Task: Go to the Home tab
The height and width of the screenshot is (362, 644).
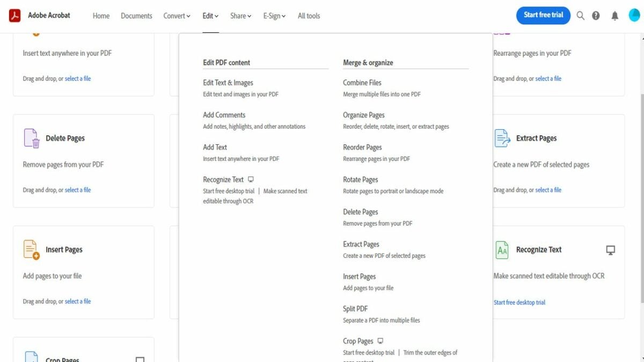Action: click(101, 16)
